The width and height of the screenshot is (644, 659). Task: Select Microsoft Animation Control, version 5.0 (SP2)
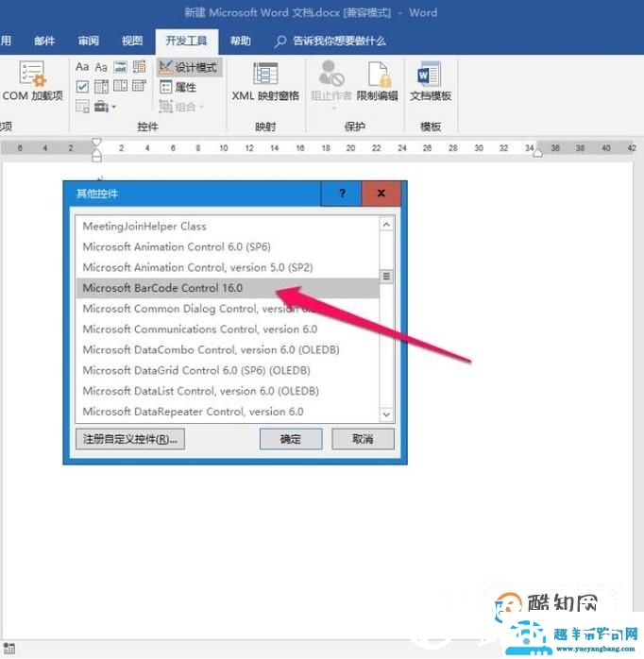click(x=228, y=267)
